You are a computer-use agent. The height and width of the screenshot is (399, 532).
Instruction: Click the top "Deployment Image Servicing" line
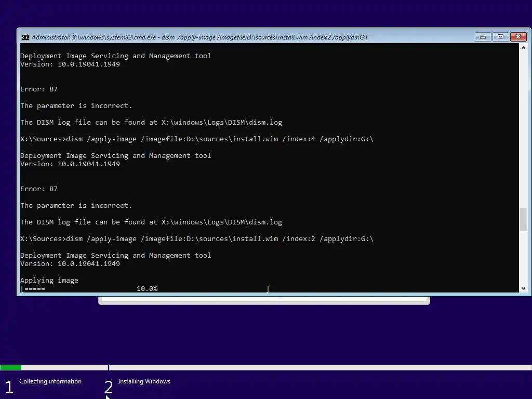(x=116, y=56)
